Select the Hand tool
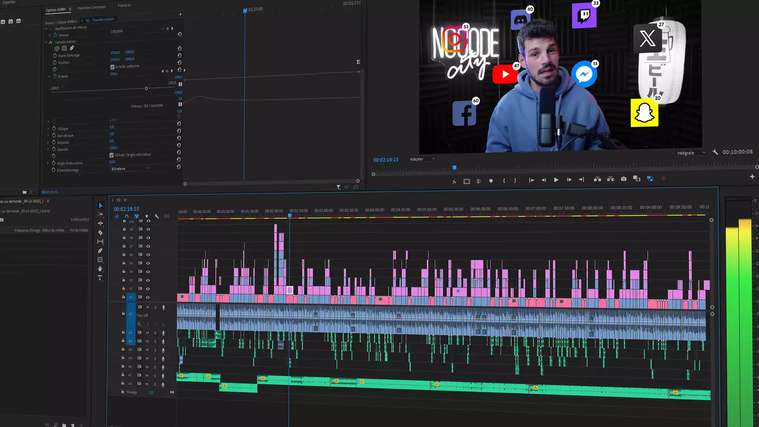 tap(100, 269)
